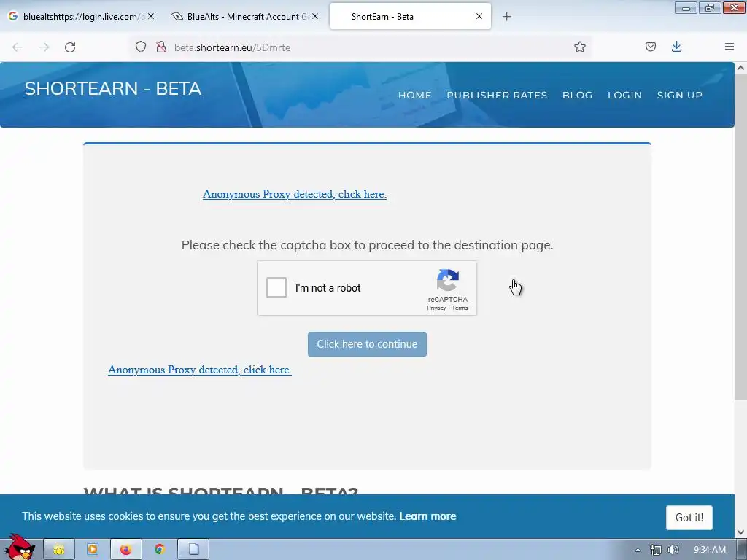Open the yellow-icon app in taskbar
747x560 pixels.
(59, 550)
